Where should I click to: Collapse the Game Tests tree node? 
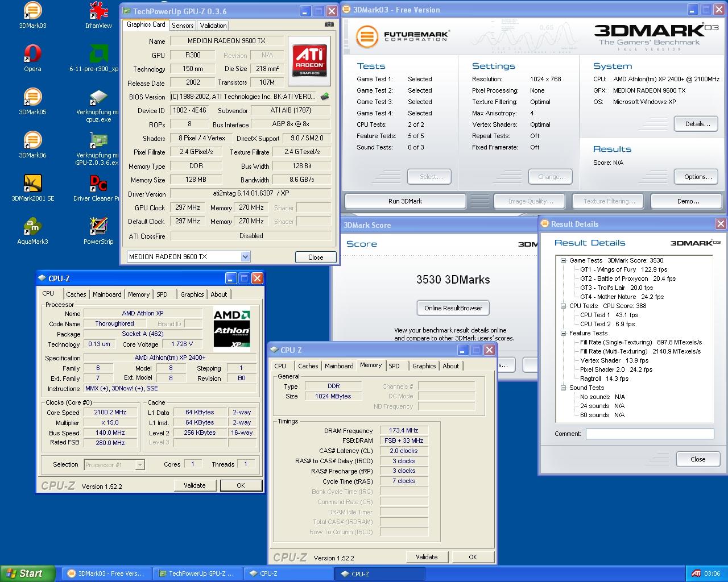pyautogui.click(x=562, y=260)
